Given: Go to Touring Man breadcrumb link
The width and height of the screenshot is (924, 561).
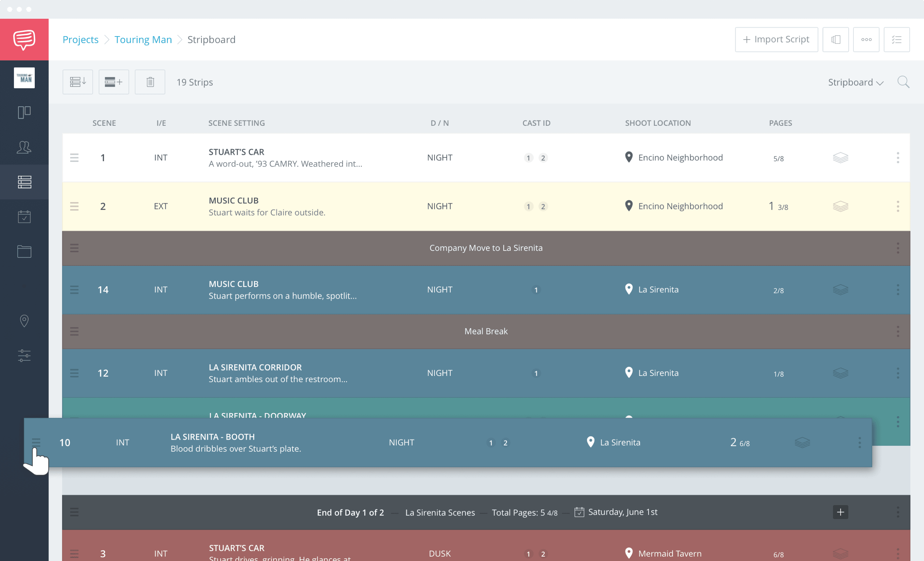Looking at the screenshot, I should click(143, 40).
